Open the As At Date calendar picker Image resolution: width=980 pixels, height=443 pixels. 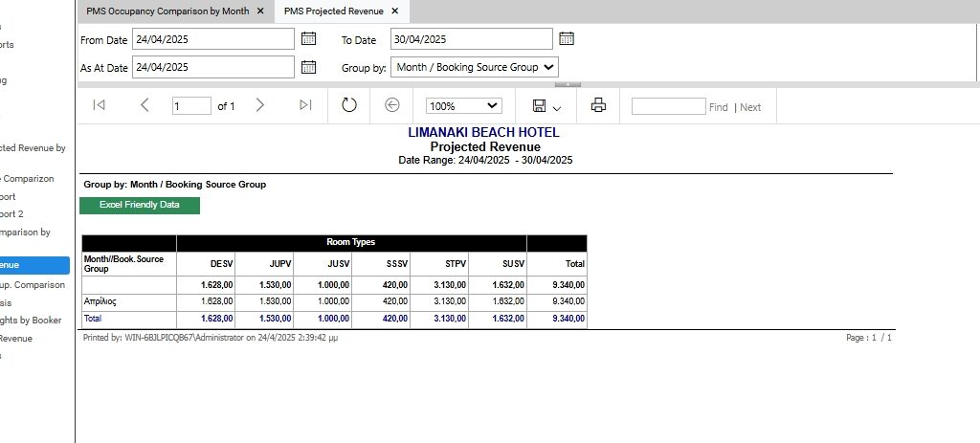(x=309, y=67)
